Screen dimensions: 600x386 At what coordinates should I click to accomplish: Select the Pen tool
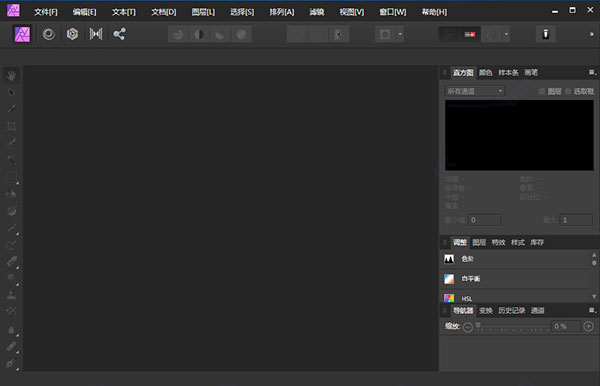[x=11, y=363]
